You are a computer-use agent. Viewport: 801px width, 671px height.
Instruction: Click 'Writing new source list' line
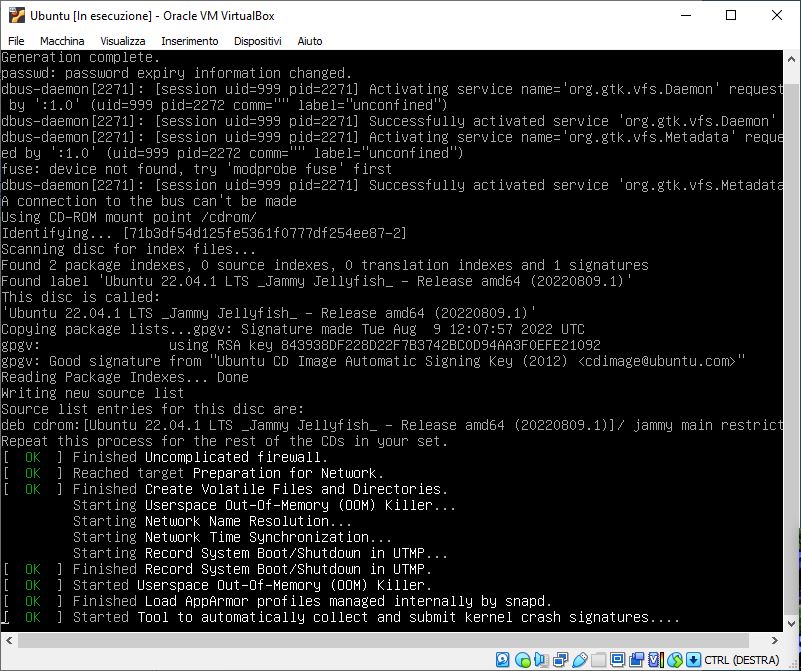pyautogui.click(x=92, y=393)
